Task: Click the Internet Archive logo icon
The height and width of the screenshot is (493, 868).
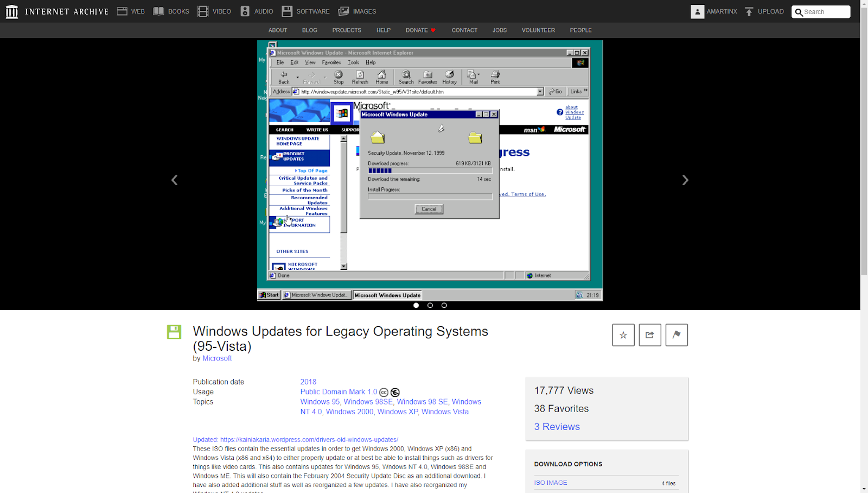Action: (x=11, y=11)
